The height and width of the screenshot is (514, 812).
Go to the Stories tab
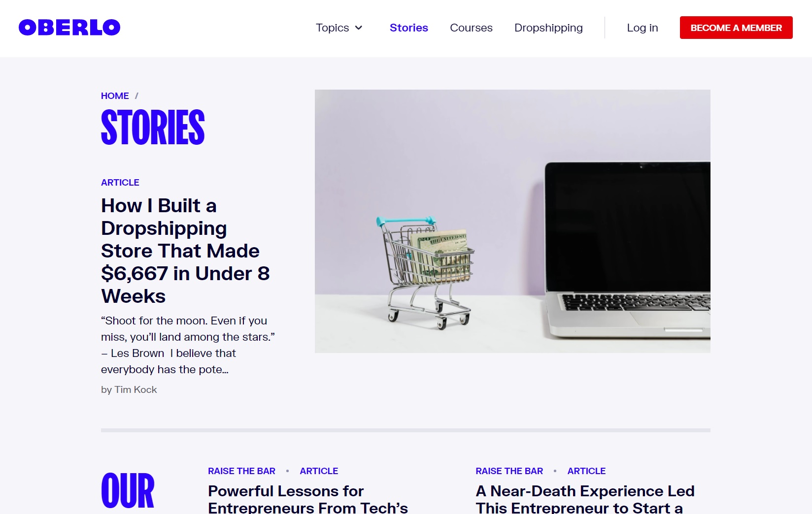[x=408, y=28]
